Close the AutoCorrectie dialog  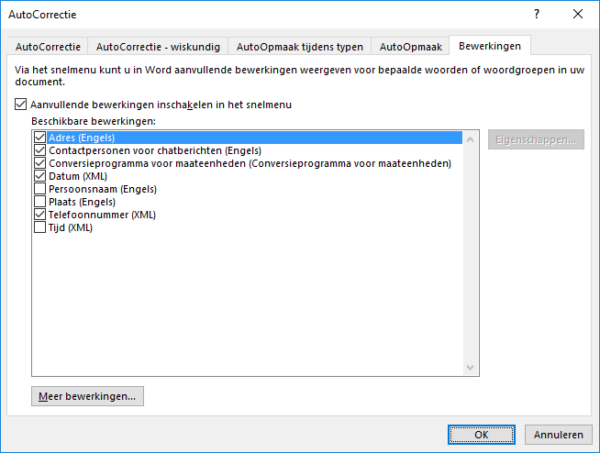[578, 14]
